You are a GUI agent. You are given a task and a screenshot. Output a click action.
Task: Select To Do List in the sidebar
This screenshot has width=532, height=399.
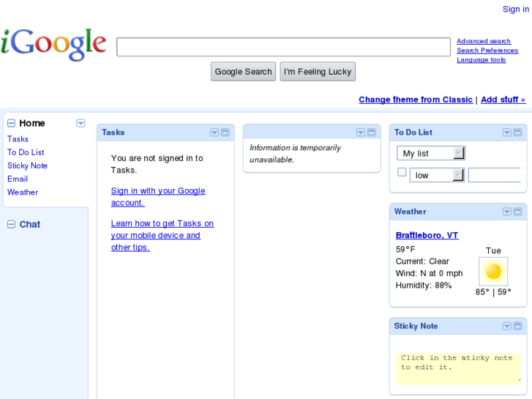click(26, 152)
